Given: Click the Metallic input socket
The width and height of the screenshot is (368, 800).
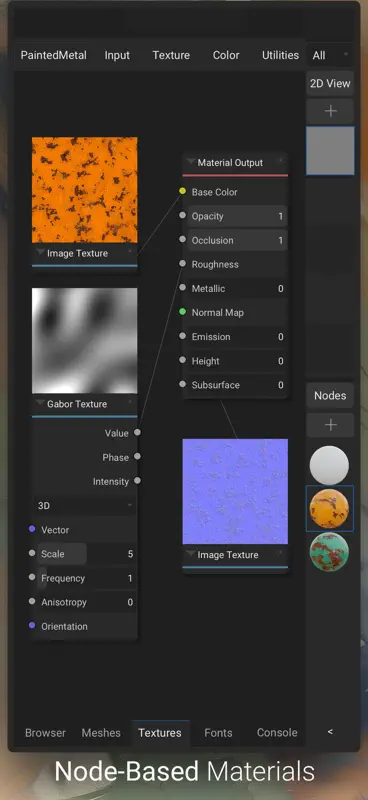Looking at the screenshot, I should 183,288.
